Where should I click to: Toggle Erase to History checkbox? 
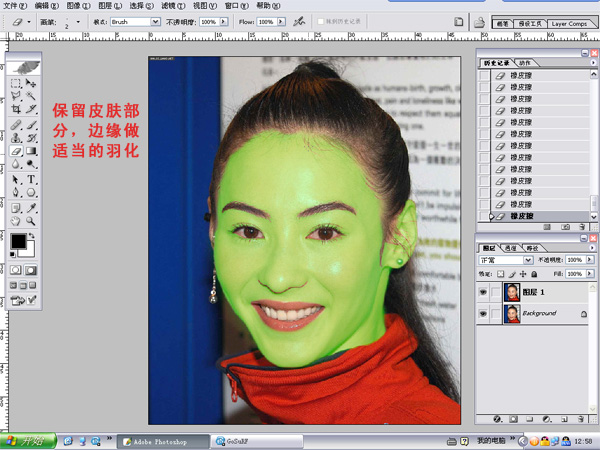point(321,22)
